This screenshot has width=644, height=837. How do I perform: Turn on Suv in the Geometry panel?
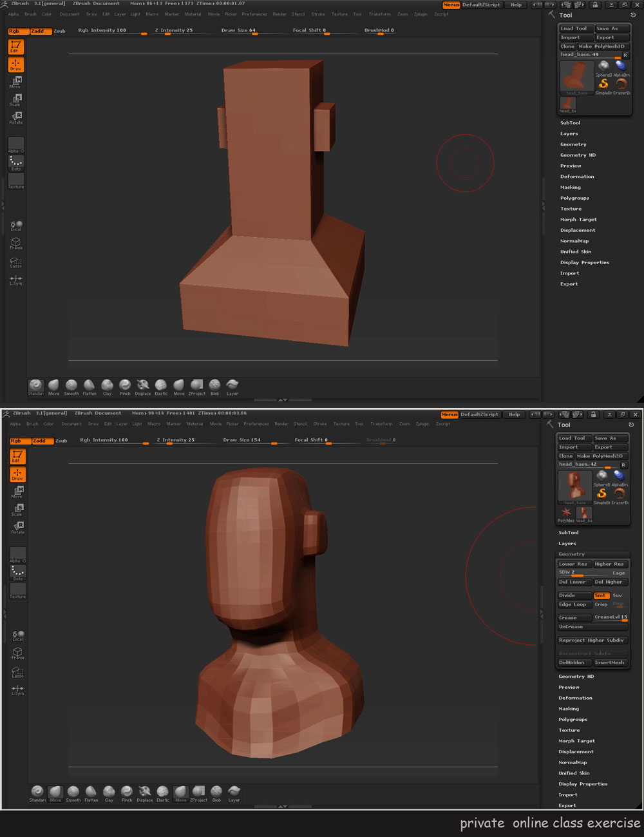pyautogui.click(x=618, y=595)
